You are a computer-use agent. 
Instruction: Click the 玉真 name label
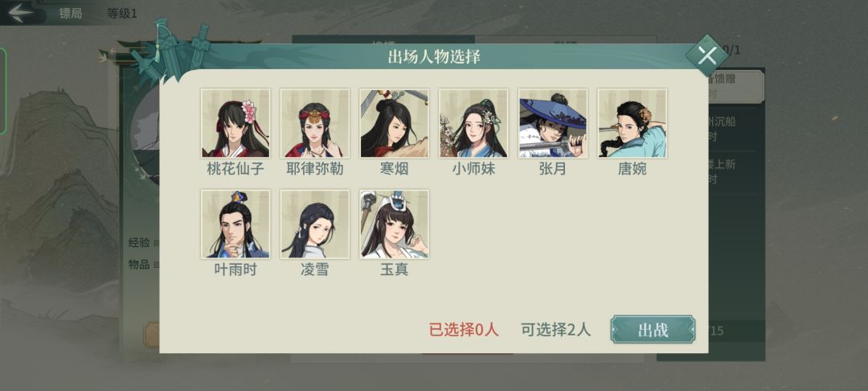pos(394,270)
